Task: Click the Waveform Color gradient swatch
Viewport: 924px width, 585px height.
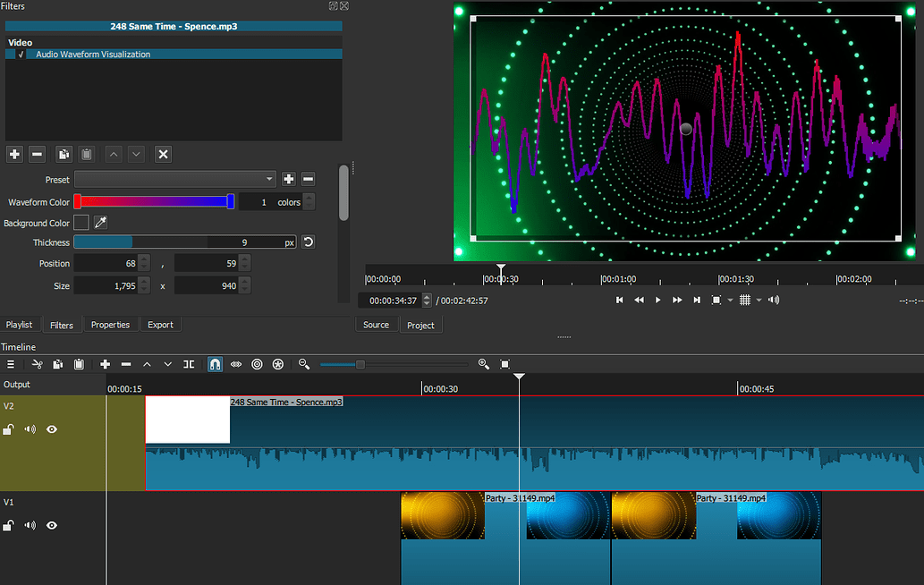Action: (x=154, y=201)
